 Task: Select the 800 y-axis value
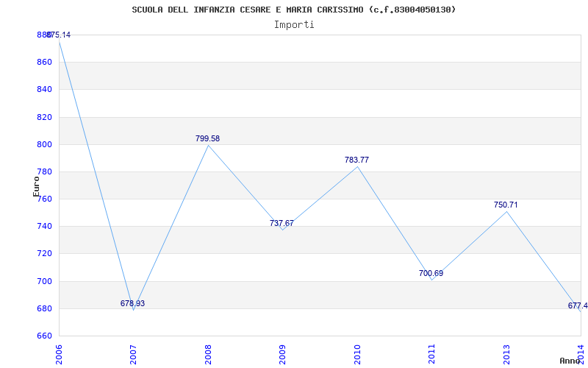(44, 144)
